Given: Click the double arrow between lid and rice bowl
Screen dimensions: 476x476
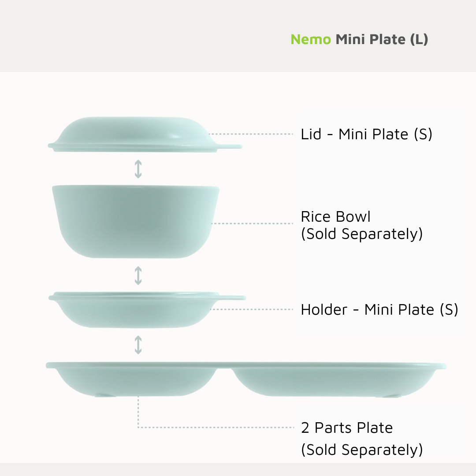Looking at the screenshot, I should pos(138,169).
